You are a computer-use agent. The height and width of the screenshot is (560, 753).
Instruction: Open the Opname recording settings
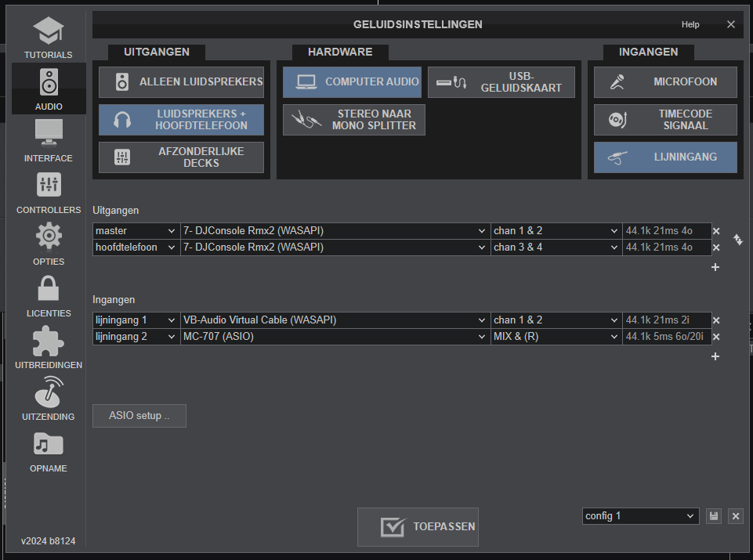tap(49, 452)
